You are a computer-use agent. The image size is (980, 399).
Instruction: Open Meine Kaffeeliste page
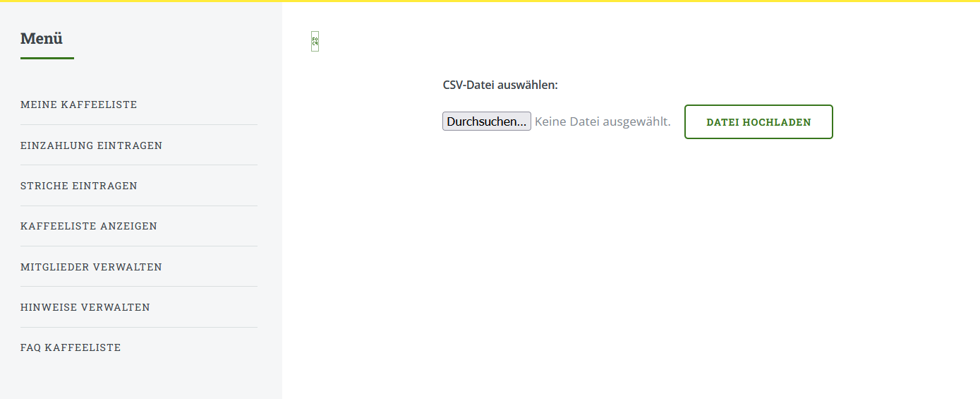click(79, 105)
